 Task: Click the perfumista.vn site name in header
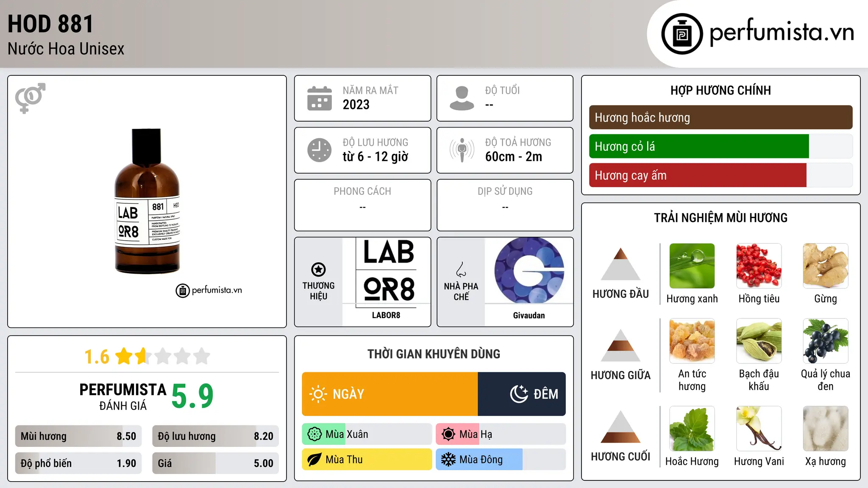pos(782,32)
